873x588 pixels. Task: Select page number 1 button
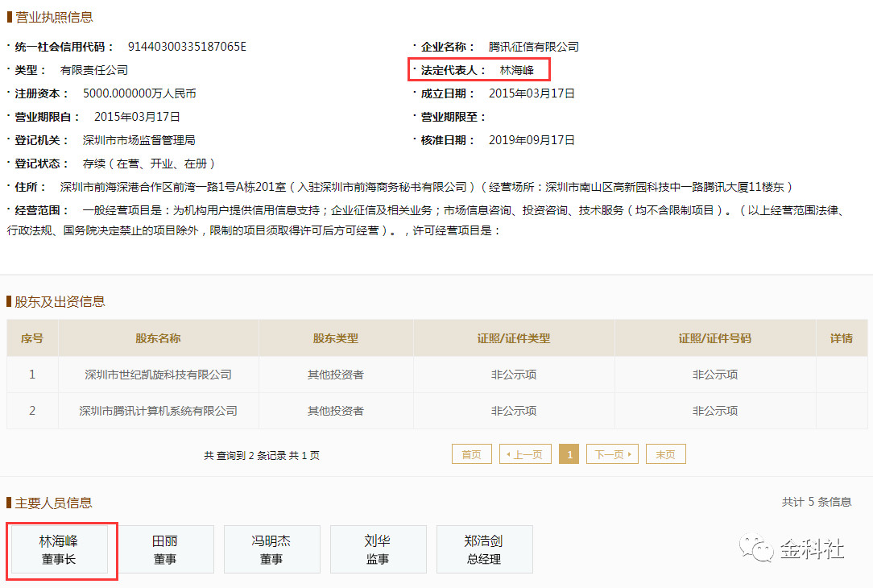(x=569, y=454)
